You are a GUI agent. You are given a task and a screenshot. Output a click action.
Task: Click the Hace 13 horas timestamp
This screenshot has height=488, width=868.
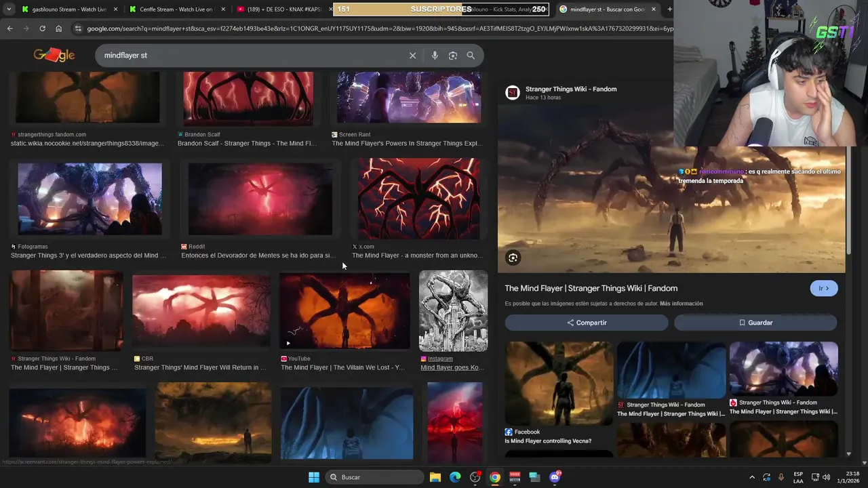[543, 98]
